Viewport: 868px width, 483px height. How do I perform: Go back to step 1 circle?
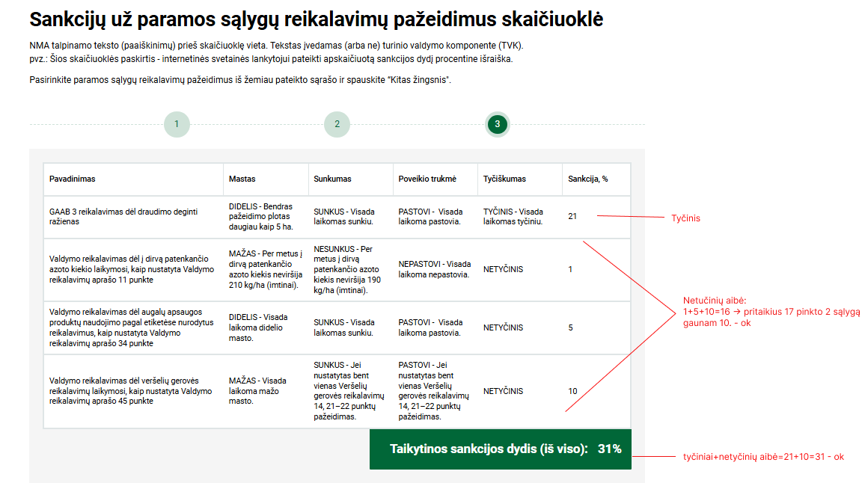177,124
